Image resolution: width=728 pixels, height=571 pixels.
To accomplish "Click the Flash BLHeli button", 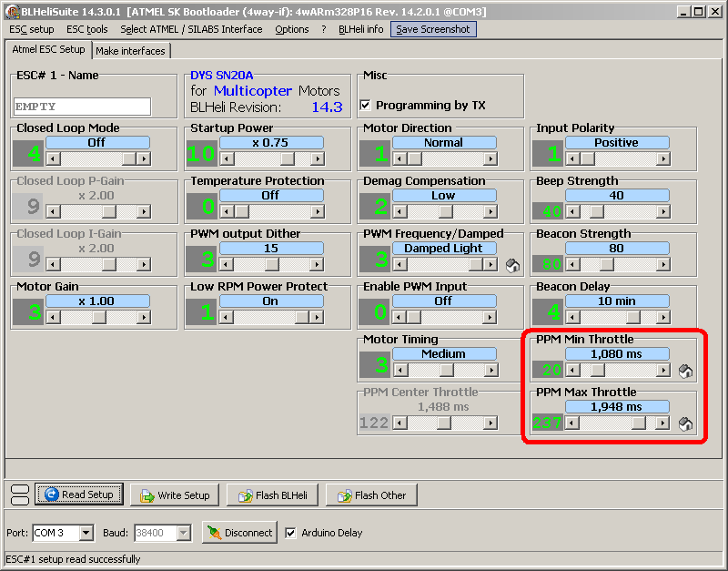I will coord(272,495).
